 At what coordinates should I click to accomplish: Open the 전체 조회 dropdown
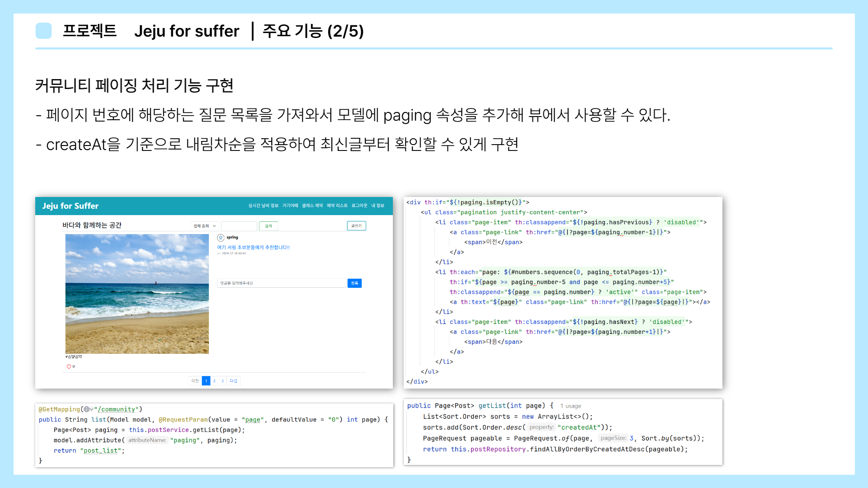click(205, 226)
